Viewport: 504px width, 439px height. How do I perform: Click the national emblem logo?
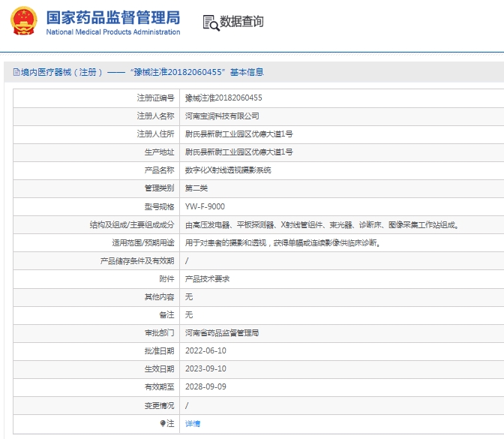(23, 21)
